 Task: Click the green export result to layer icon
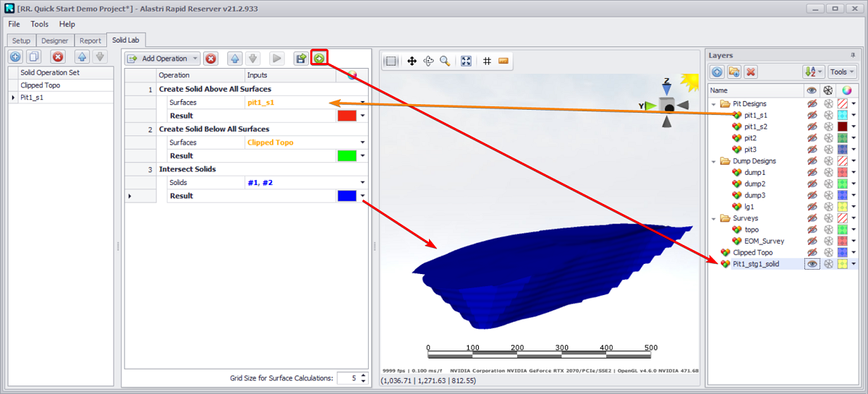click(x=319, y=58)
